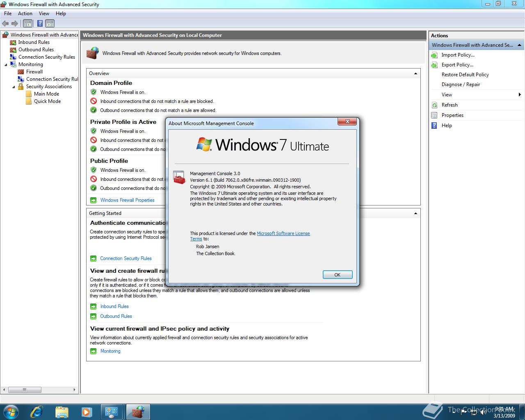The image size is (525, 420).
Task: Click Import Policy in Actions pane
Action: (x=458, y=55)
